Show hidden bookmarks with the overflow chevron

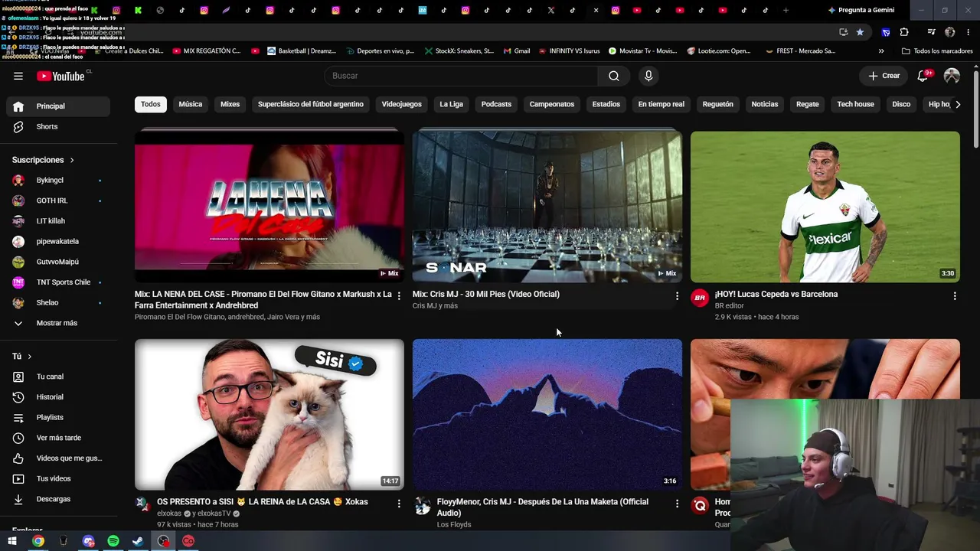point(881,51)
